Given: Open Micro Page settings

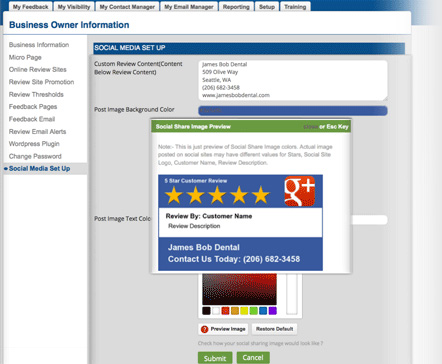Looking at the screenshot, I should click(25, 57).
